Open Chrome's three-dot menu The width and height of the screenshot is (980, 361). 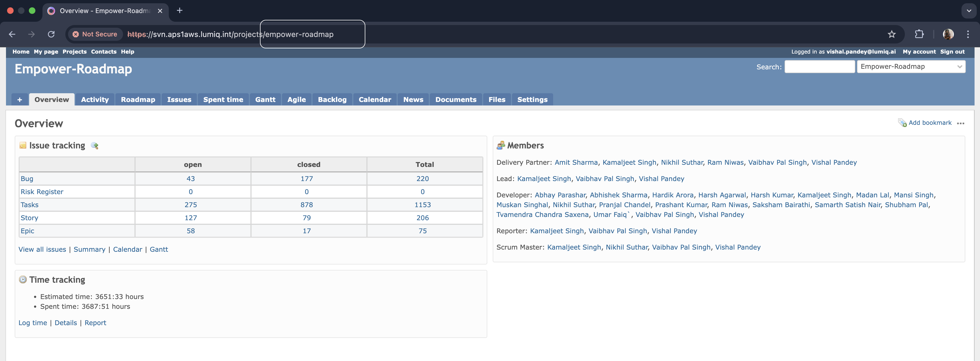tap(968, 34)
